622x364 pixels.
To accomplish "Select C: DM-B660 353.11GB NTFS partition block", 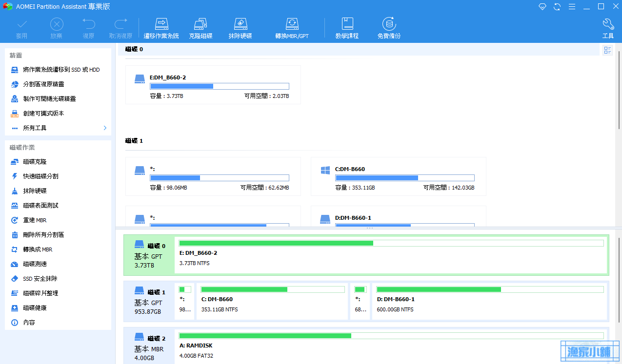I will click(272, 302).
